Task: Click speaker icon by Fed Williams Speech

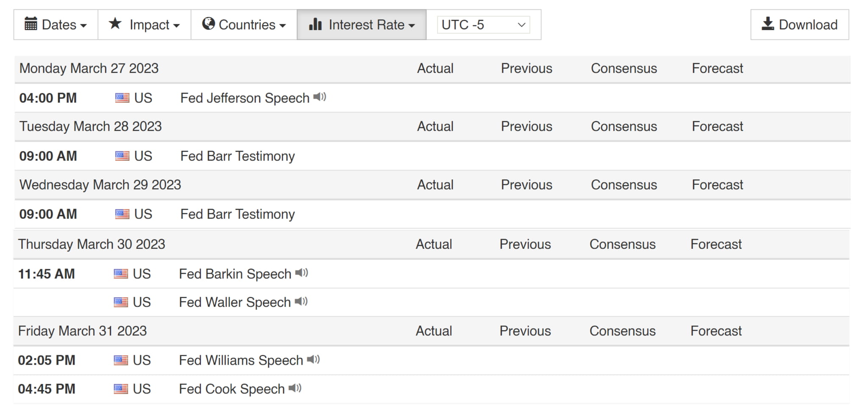Action: [313, 359]
